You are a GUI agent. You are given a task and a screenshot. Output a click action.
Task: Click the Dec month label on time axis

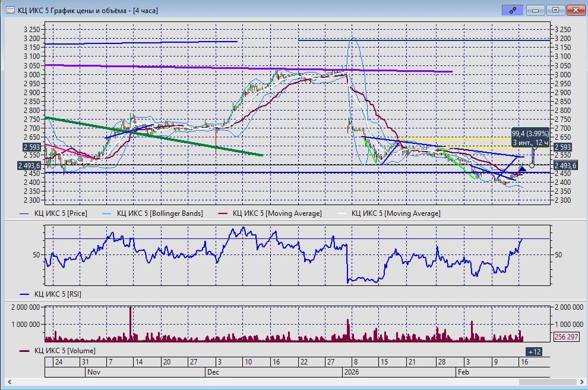pyautogui.click(x=213, y=372)
